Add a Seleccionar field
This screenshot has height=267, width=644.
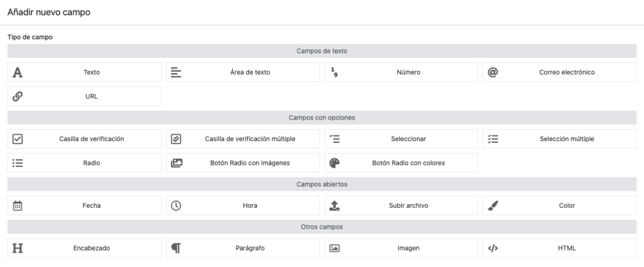(401, 139)
